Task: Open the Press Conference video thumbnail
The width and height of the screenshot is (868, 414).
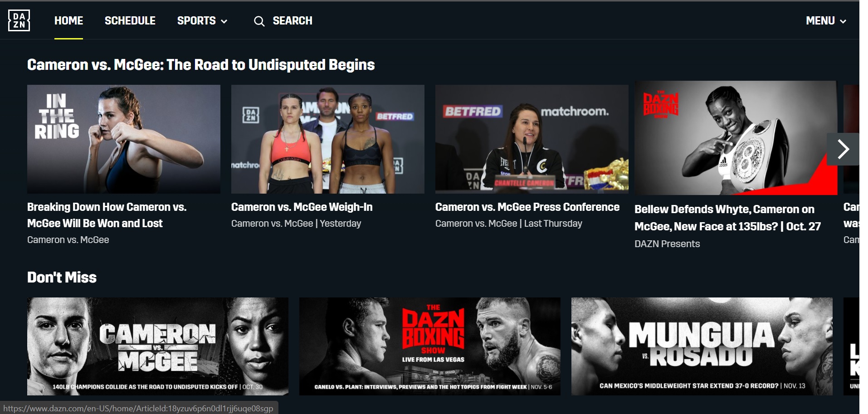Action: [532, 139]
